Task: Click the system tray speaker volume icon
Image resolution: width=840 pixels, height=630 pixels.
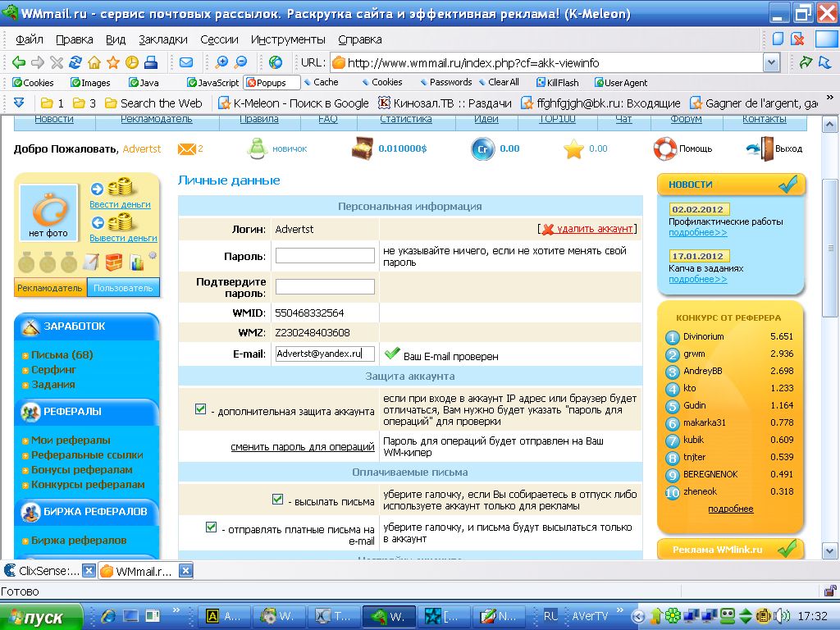Action: 782,616
